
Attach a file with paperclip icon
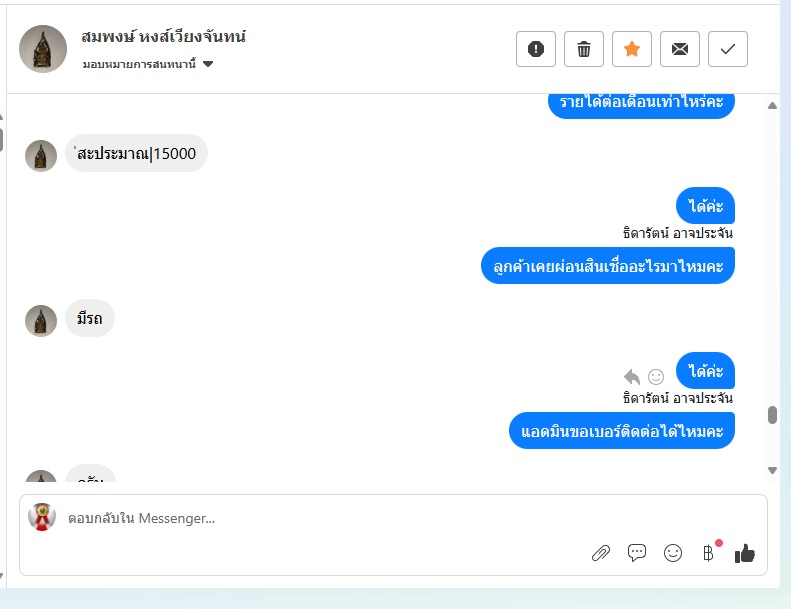(x=601, y=553)
